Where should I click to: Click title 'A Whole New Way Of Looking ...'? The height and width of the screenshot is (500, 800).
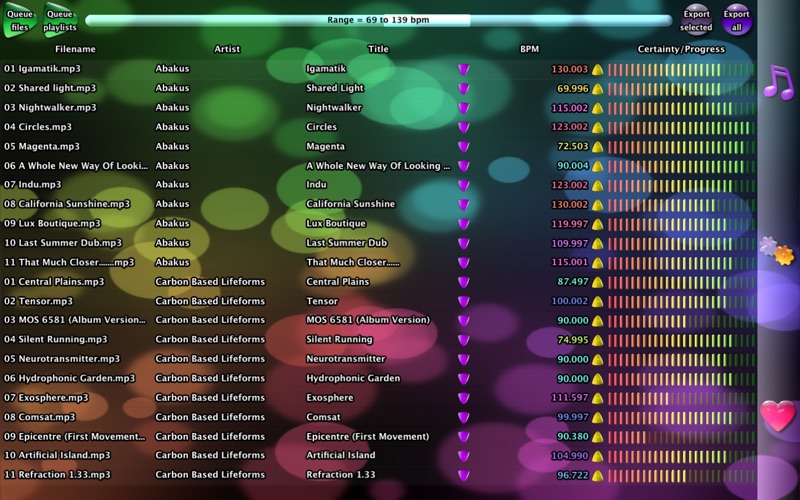(378, 166)
